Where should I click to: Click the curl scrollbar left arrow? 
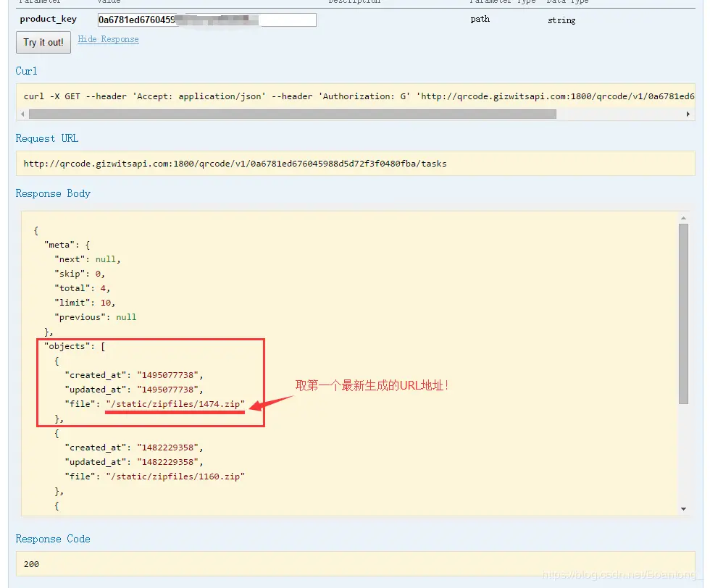pyautogui.click(x=22, y=114)
